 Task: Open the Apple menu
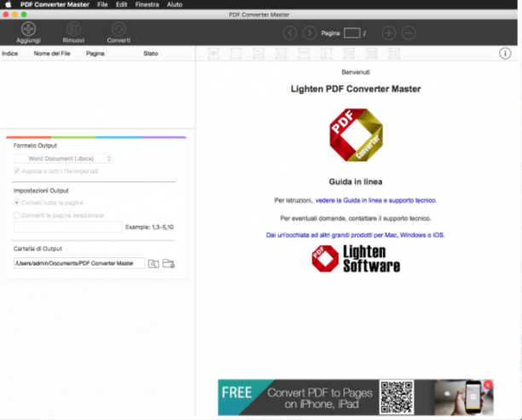pos(8,4)
